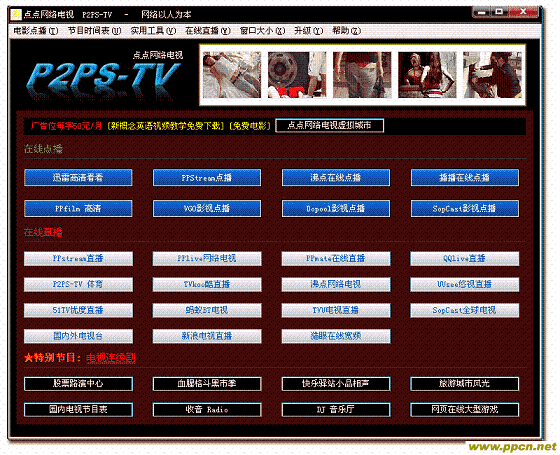Open the 窗口大小 menu
The height and width of the screenshot is (455, 560).
(x=262, y=31)
